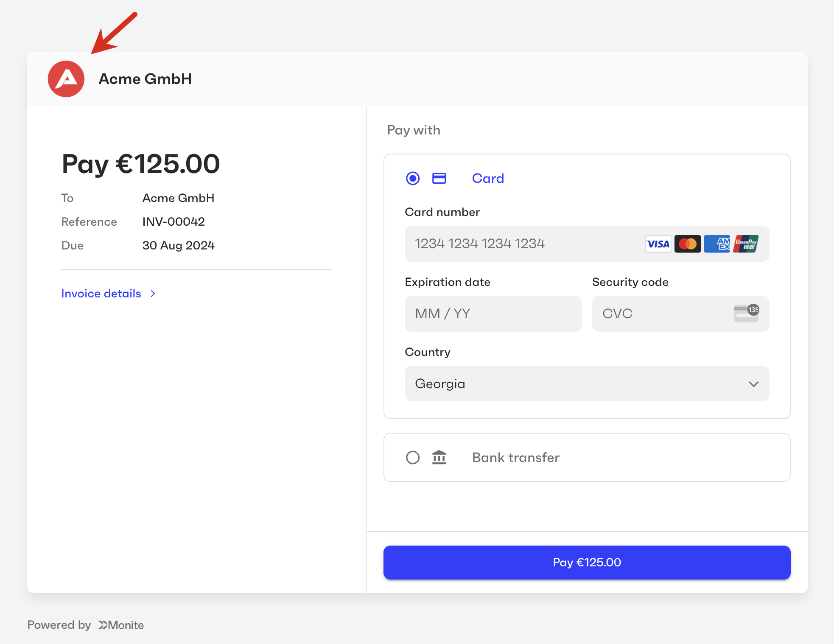Click the CVC card hint icon
This screenshot has width=834, height=644.
746,314
